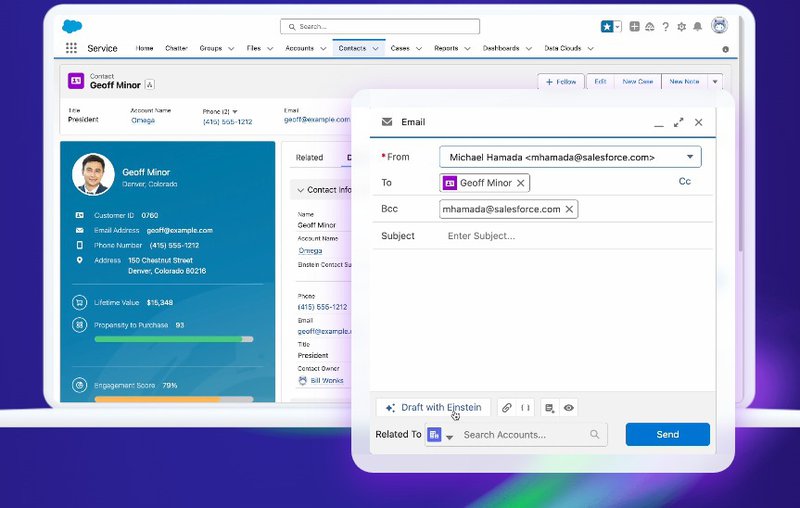This screenshot has height=508, width=800.
Task: Click the Follow button
Action: pyautogui.click(x=561, y=82)
